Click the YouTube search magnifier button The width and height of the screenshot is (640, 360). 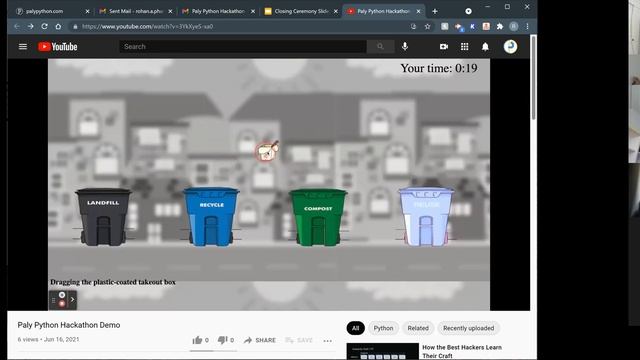click(380, 47)
